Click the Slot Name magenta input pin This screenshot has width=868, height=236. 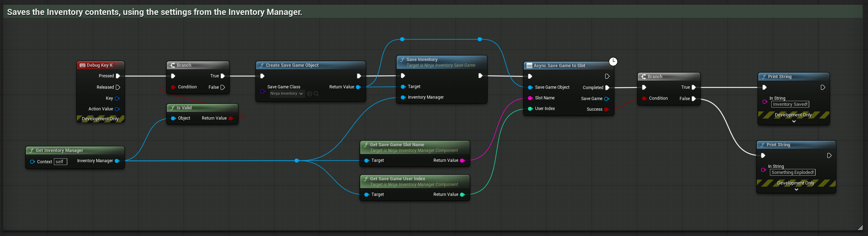click(530, 98)
